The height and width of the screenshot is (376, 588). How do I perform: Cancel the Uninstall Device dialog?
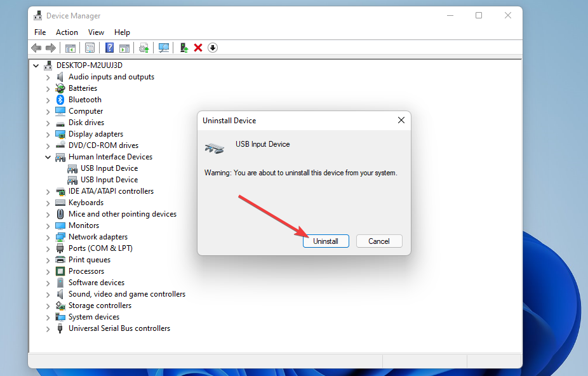point(379,241)
